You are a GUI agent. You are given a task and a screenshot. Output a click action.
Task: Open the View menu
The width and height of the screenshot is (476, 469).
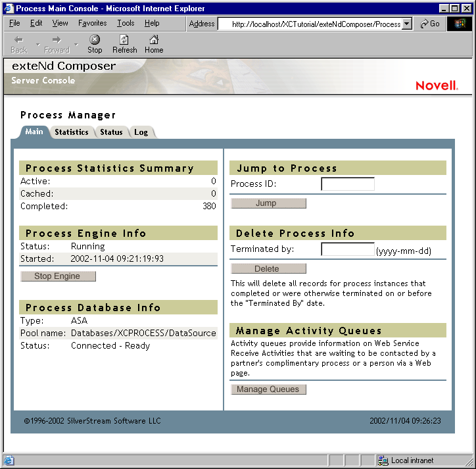(60, 23)
